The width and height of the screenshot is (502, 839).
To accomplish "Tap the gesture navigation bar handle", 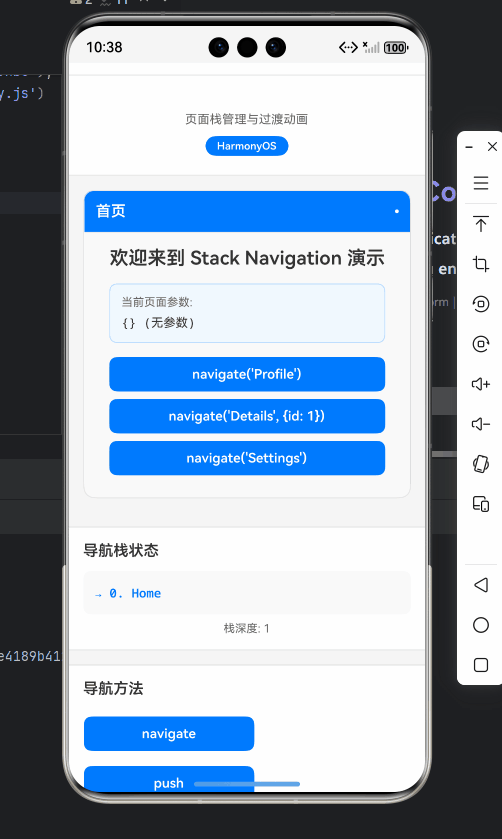I will 247,784.
